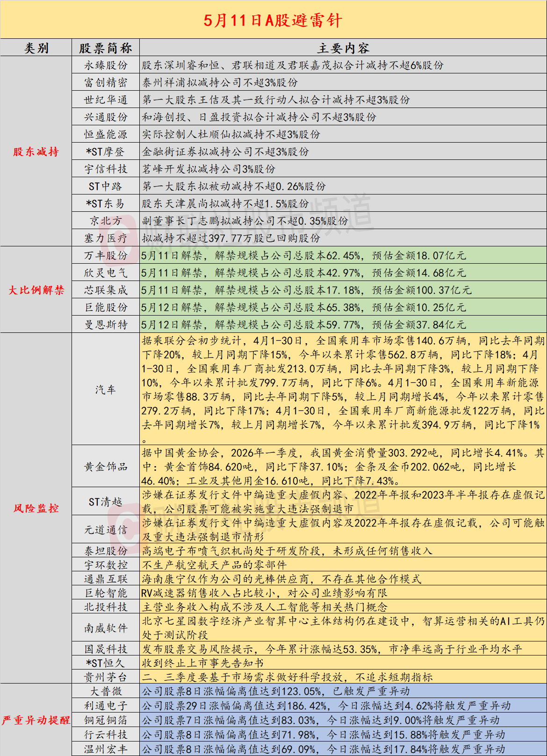Select stock name 铜冠铜箔
This screenshot has height=756, width=547.
point(106,720)
